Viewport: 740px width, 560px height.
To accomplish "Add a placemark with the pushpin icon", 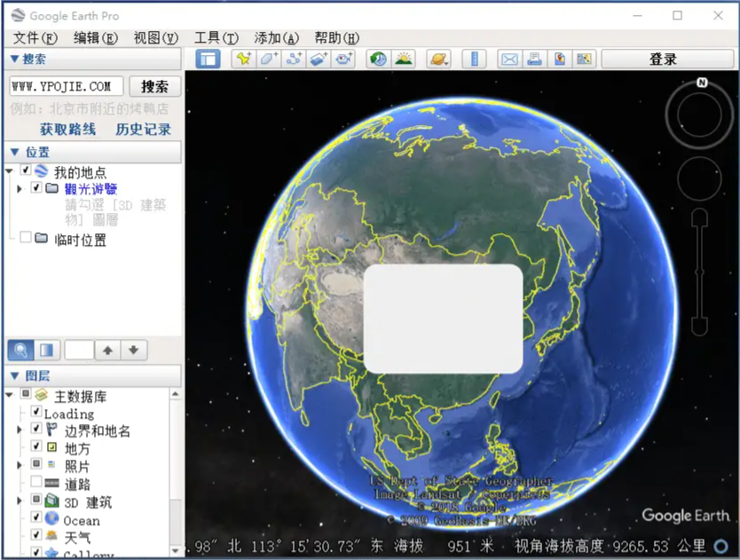I will click(x=244, y=59).
